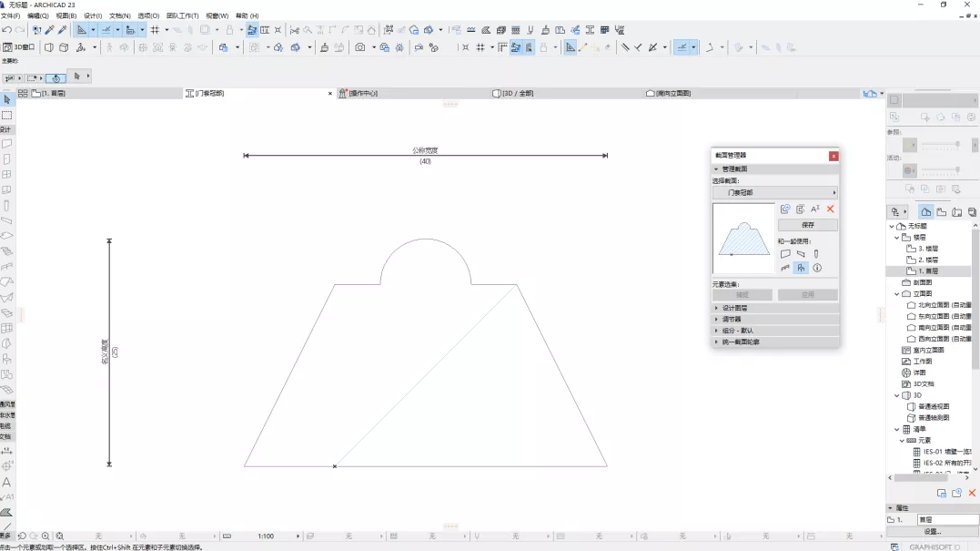This screenshot has height=551, width=980.
Task: Delete profile with the red X icon
Action: pyautogui.click(x=831, y=209)
